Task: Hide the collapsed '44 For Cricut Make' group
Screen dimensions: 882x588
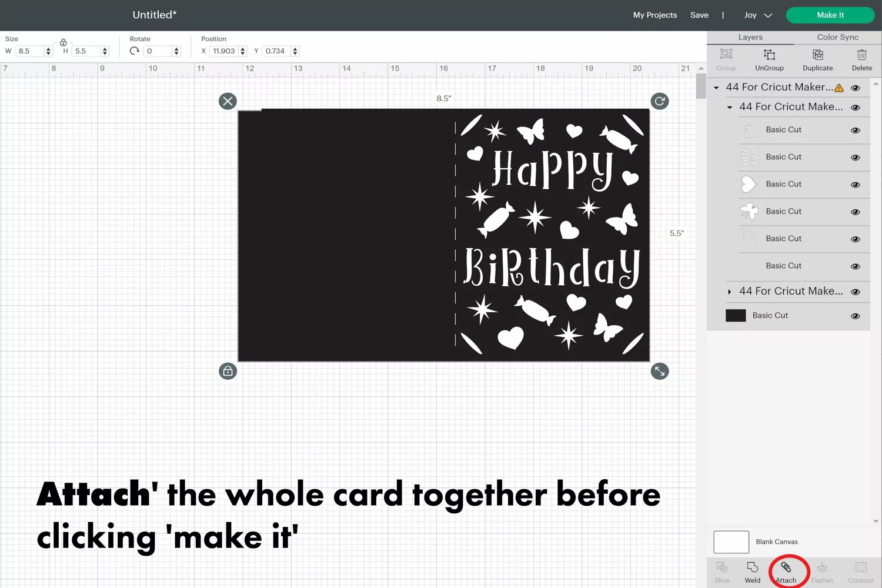Action: click(x=856, y=292)
